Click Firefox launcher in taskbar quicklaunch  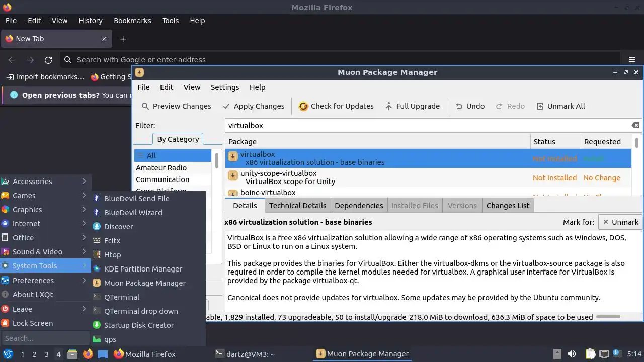[x=88, y=354]
